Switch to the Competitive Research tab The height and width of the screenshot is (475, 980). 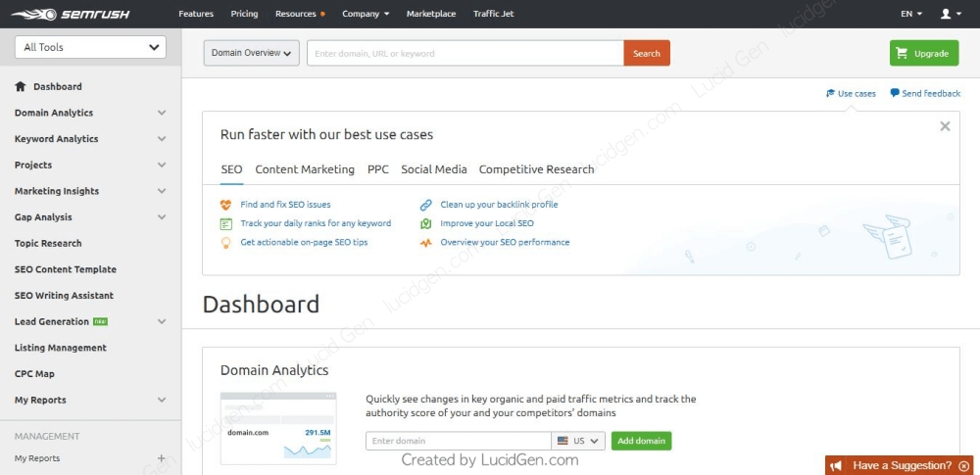click(x=536, y=169)
